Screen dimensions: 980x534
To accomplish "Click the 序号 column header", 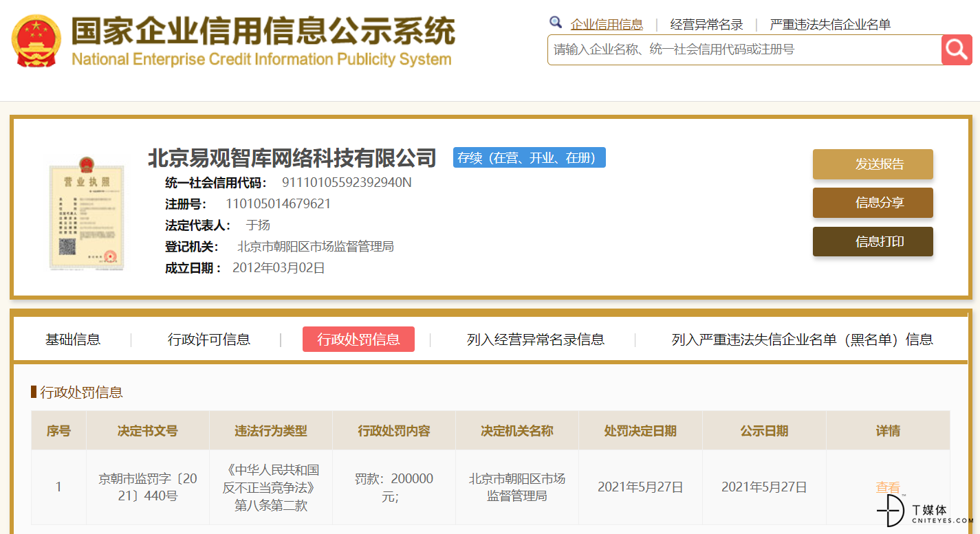I will point(58,431).
